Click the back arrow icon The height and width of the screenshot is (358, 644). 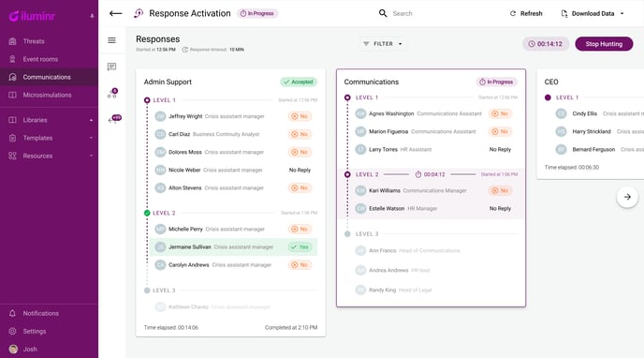coord(115,13)
